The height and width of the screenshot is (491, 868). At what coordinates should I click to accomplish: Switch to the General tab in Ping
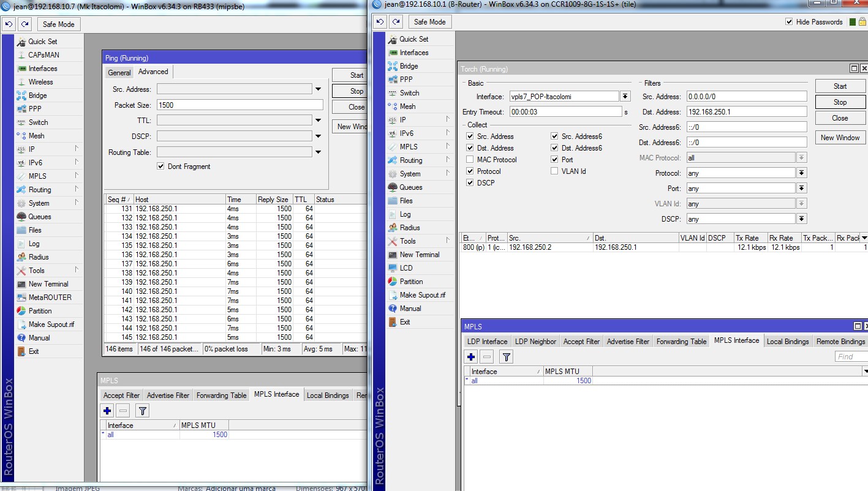(119, 72)
